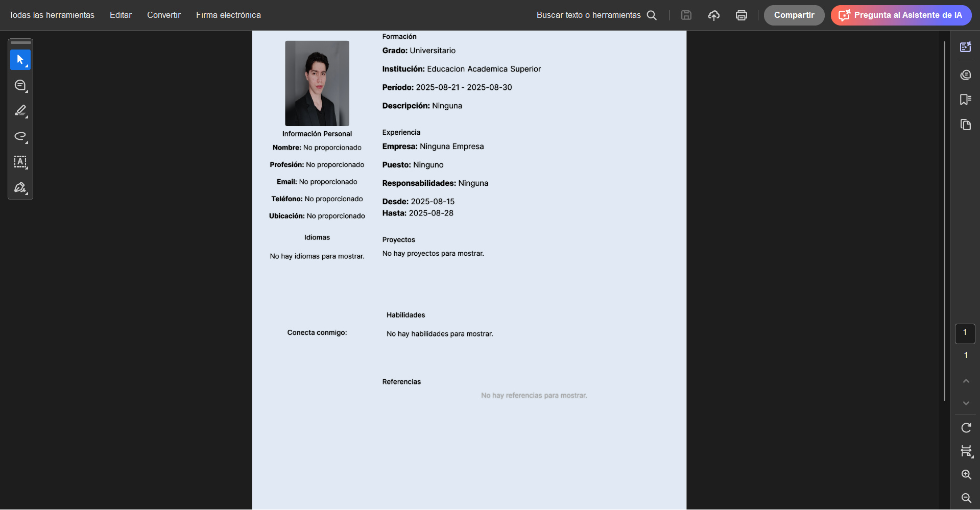Select the highlight pen tool
Screen dimensions: 980x510
click(x=20, y=111)
